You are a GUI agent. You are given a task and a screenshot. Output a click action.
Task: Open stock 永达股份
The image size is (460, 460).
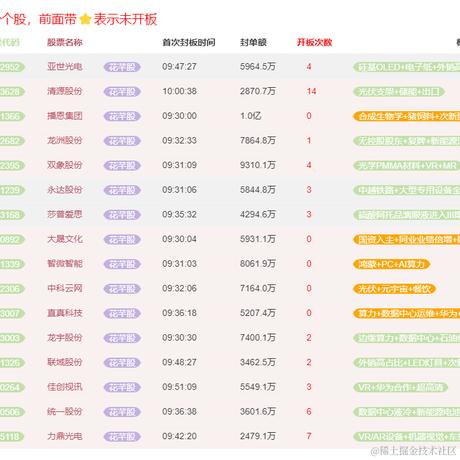click(x=65, y=190)
